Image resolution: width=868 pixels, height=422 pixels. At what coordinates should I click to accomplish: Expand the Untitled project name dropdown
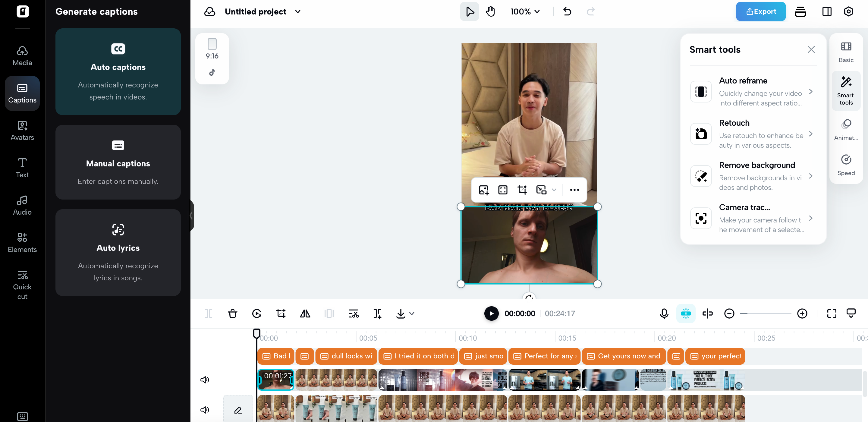click(297, 11)
